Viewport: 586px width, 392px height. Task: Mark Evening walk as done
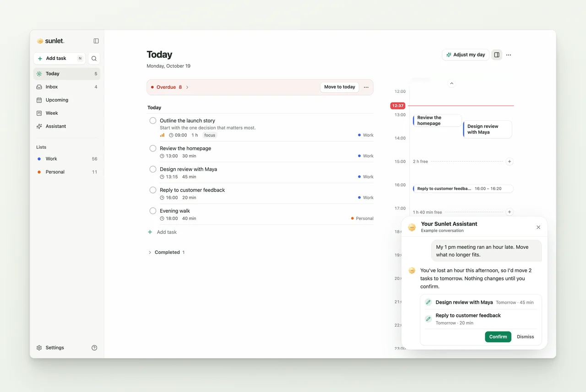153,211
